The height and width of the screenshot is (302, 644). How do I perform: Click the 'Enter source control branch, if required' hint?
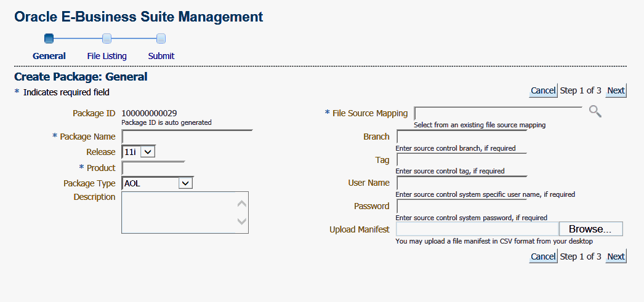click(456, 148)
